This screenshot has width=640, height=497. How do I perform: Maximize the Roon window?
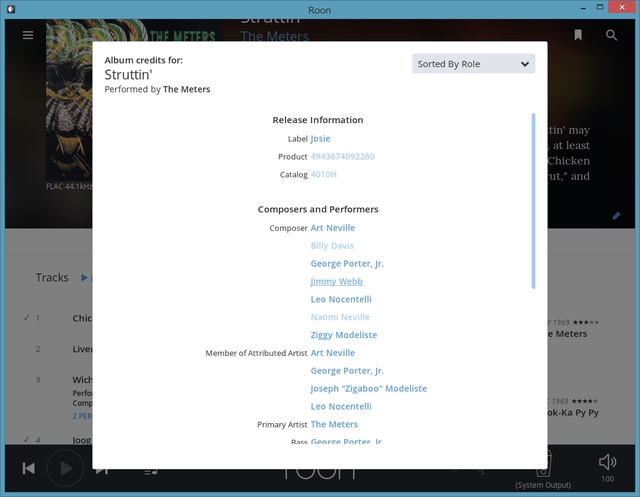600,7
